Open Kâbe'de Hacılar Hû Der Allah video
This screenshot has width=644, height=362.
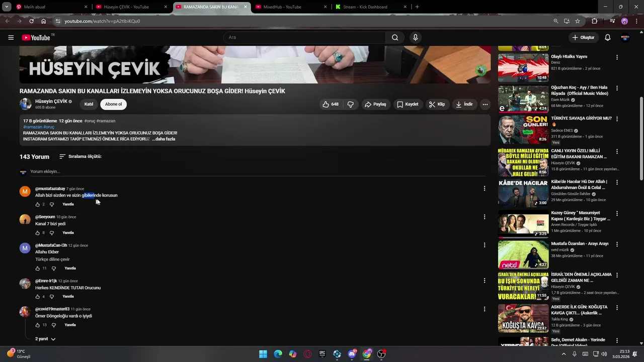523,193
